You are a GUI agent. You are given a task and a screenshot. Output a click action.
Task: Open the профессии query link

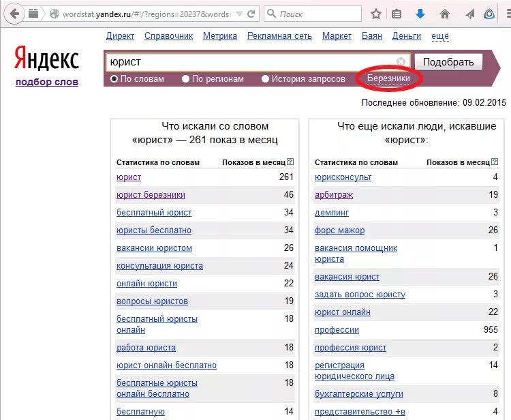(337, 330)
